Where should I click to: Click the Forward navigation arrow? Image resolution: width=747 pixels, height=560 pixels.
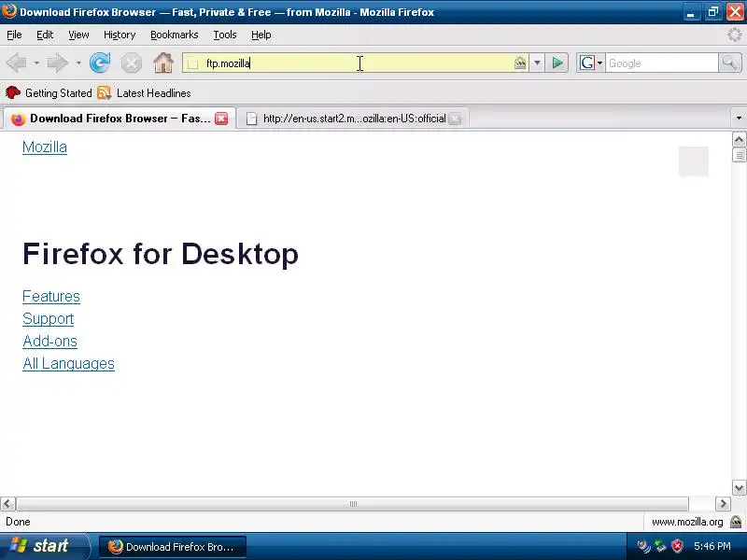point(58,63)
